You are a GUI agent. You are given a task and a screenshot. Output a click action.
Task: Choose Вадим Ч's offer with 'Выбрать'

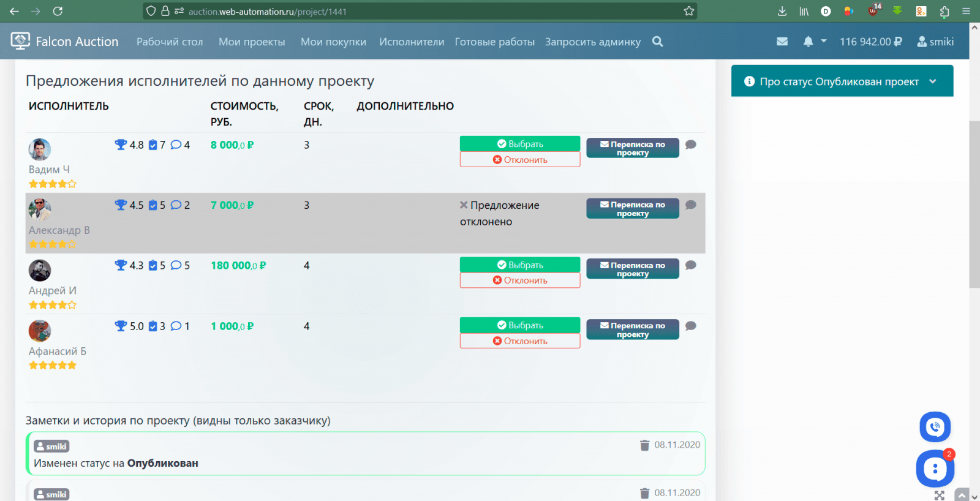pos(519,144)
